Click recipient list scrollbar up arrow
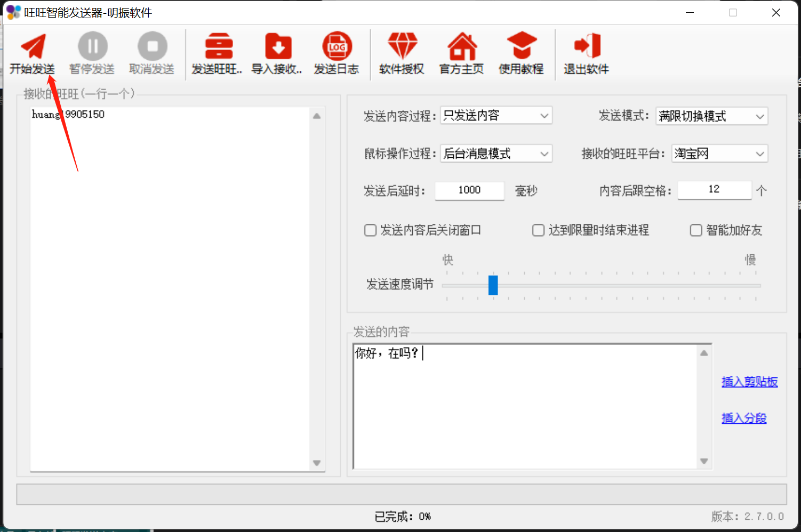Image resolution: width=801 pixels, height=532 pixels. point(317,116)
